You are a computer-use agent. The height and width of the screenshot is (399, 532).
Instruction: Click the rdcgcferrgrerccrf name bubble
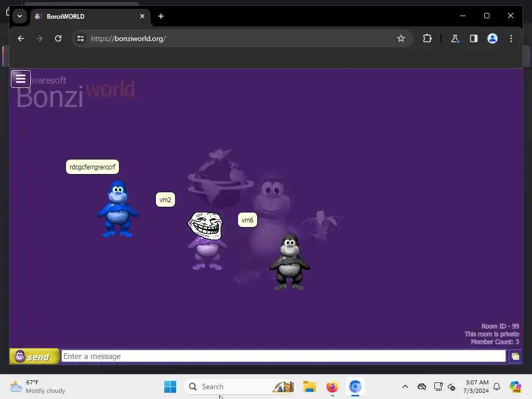[92, 167]
